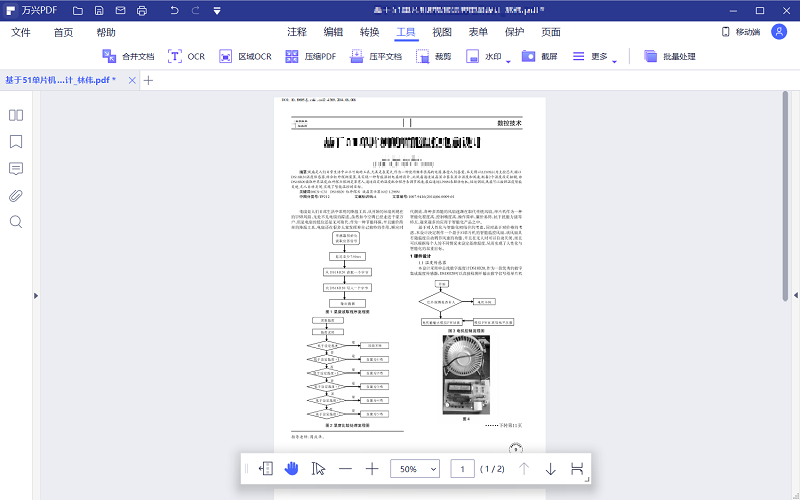Go to next page with down arrow

coord(550,468)
